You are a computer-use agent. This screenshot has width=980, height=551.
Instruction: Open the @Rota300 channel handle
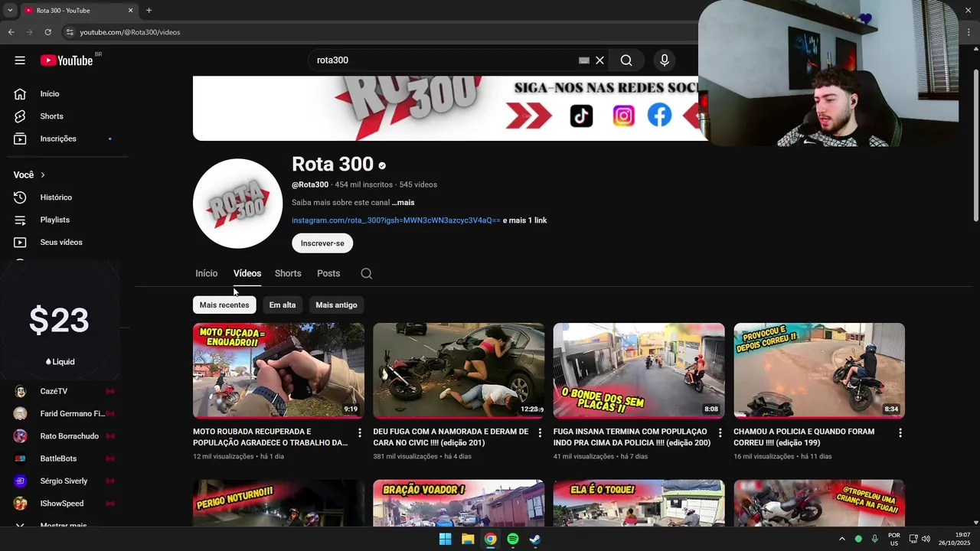pos(310,184)
